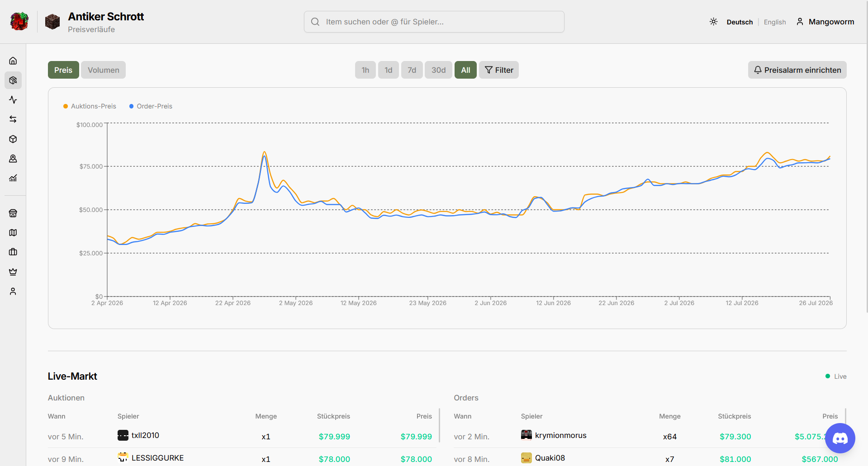Screen dimensions: 868x466
Task: Select the 30d time range
Action: [x=438, y=70]
